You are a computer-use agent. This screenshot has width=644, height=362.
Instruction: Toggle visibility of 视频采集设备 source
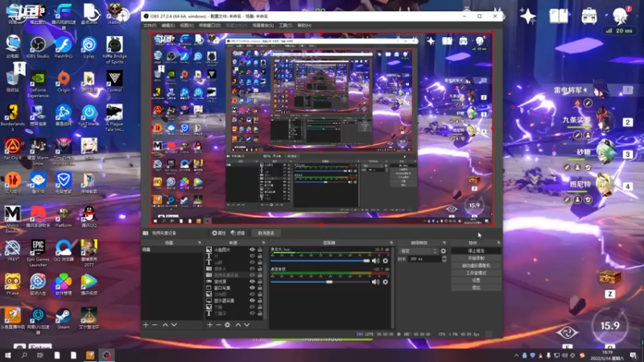coord(252,275)
